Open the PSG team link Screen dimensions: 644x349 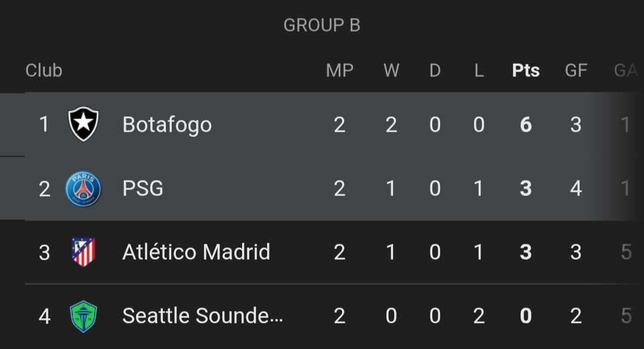(x=143, y=188)
